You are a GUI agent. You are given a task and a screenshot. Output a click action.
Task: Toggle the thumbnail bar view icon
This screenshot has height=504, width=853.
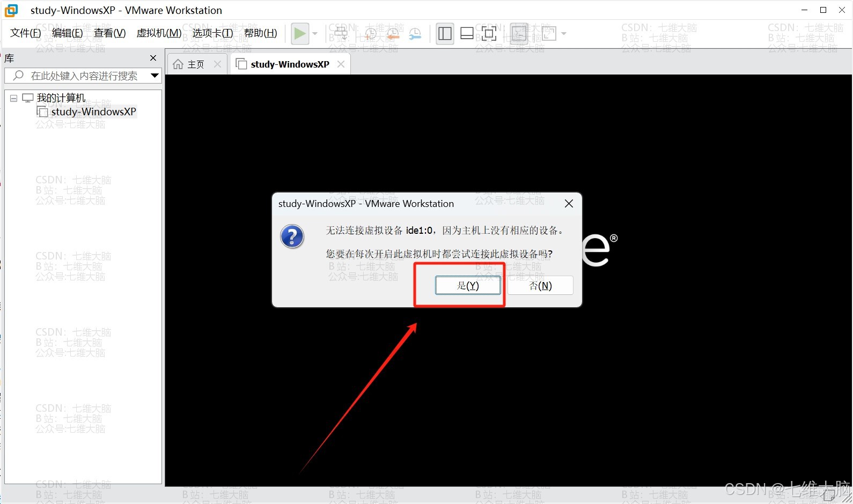click(x=467, y=34)
